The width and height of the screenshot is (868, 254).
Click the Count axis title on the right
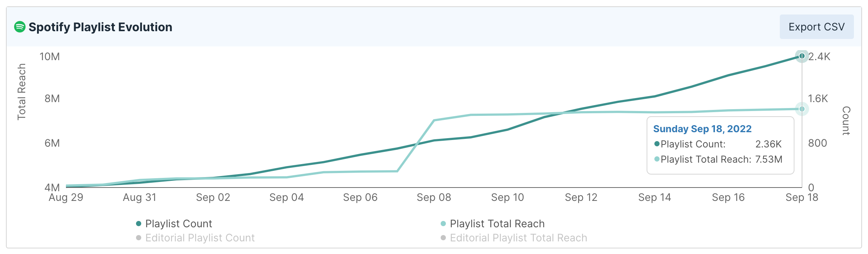click(x=846, y=121)
